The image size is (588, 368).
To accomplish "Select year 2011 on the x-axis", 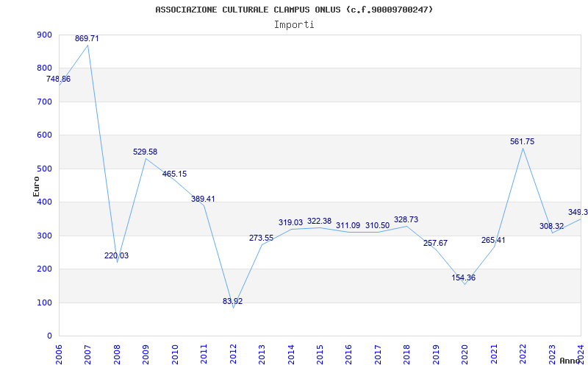I will (204, 354).
